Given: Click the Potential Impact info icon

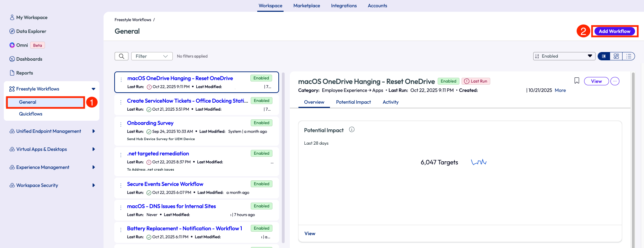Looking at the screenshot, I should (x=352, y=130).
